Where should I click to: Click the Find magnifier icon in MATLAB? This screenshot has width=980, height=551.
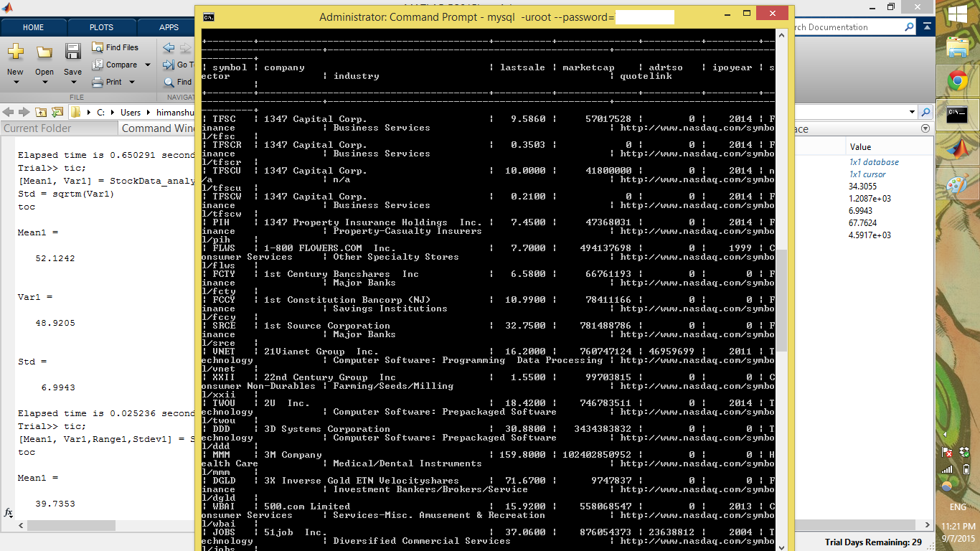coord(169,83)
